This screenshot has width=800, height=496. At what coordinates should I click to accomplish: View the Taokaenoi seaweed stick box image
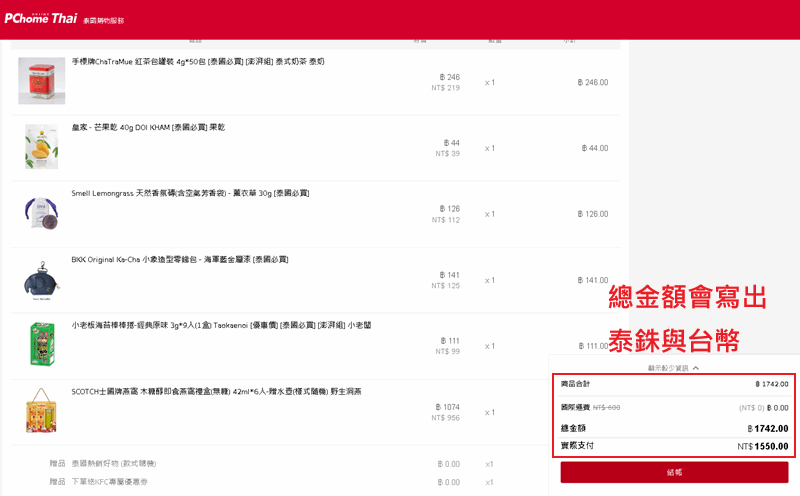point(41,345)
